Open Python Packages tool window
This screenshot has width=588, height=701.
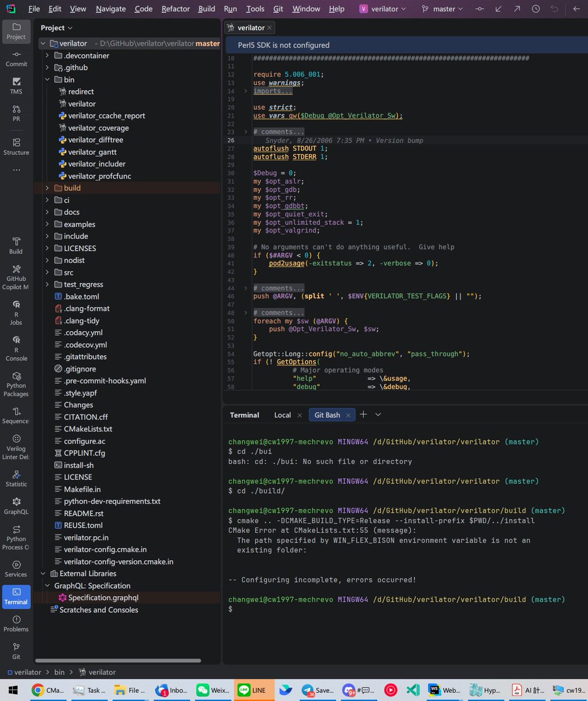[16, 385]
